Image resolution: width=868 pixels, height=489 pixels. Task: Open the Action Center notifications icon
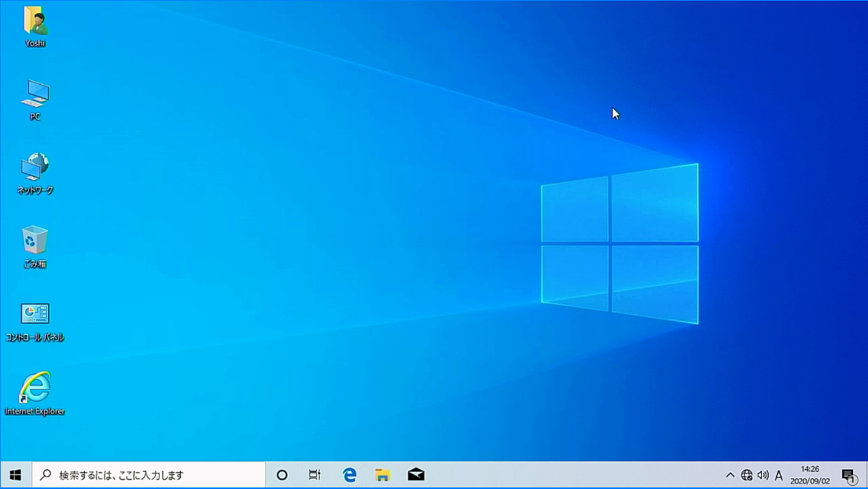(x=848, y=475)
